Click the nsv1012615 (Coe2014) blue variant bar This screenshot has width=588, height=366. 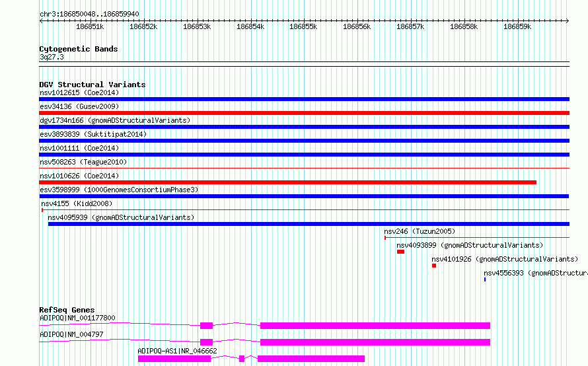tap(304, 99)
